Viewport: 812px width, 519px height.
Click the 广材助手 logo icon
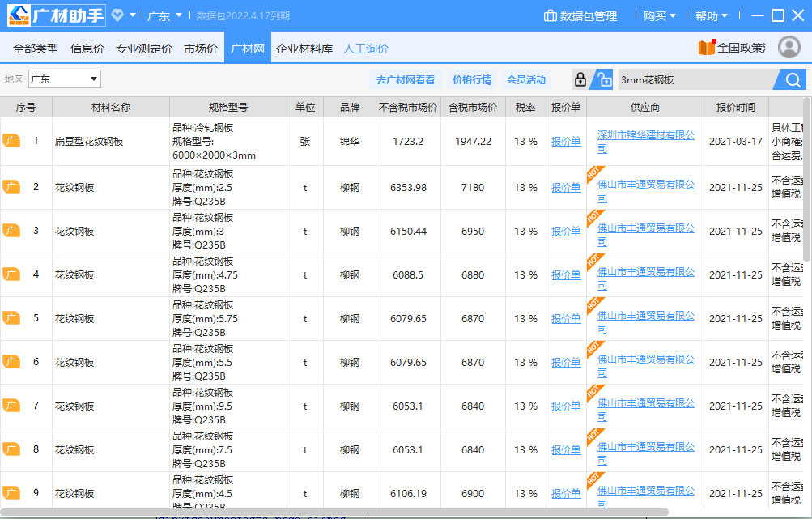pos(57,15)
